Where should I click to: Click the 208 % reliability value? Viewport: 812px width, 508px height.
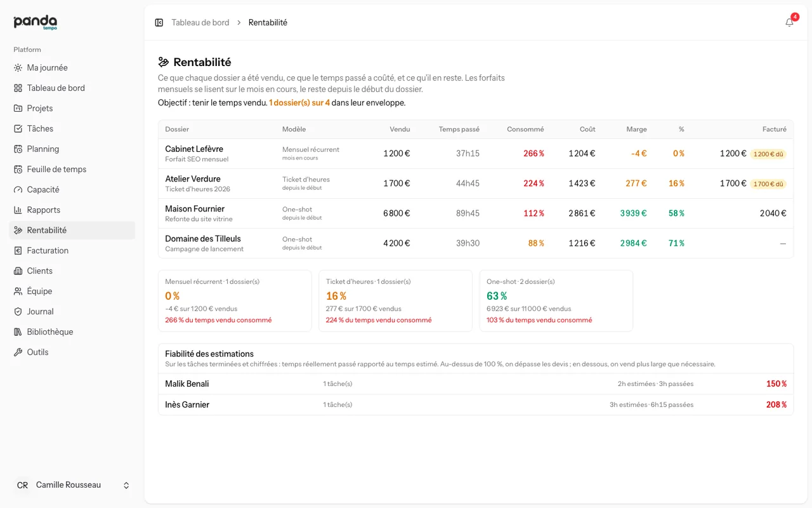[776, 404]
